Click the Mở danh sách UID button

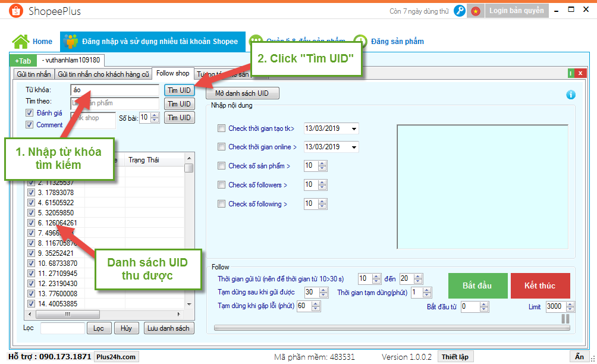pos(242,93)
